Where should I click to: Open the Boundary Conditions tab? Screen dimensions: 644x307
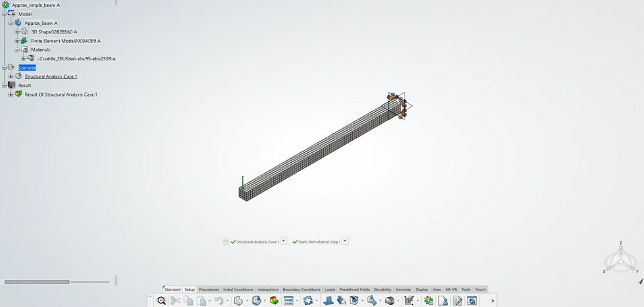pyautogui.click(x=301, y=290)
